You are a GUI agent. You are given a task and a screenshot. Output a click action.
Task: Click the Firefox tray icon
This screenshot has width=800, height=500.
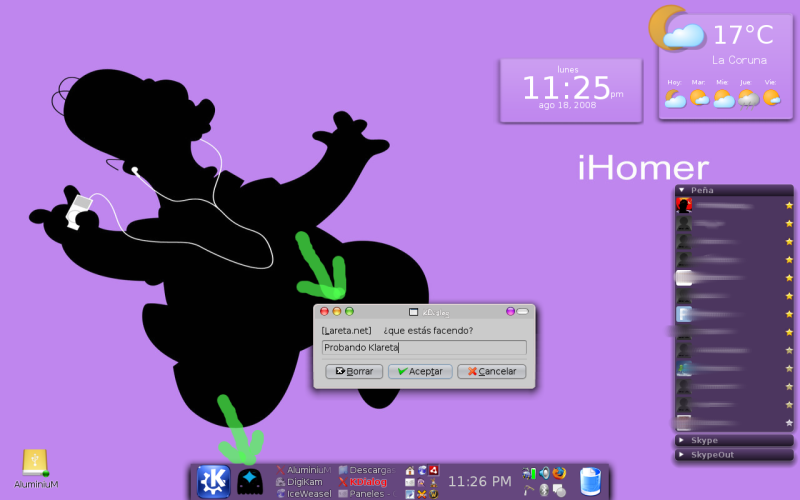559,473
